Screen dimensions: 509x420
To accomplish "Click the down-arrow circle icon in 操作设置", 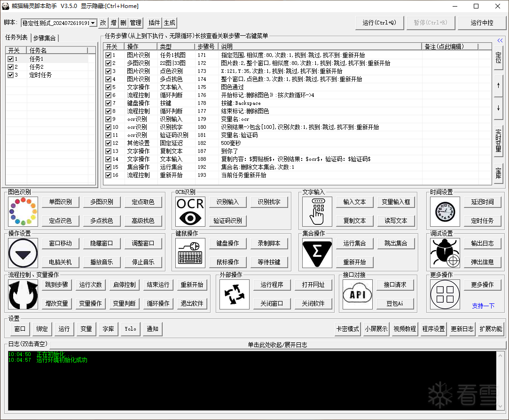I will [x=23, y=253].
